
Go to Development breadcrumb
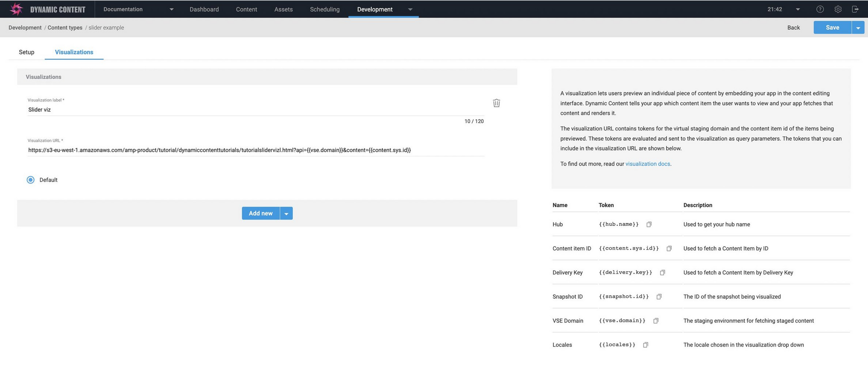coord(25,28)
